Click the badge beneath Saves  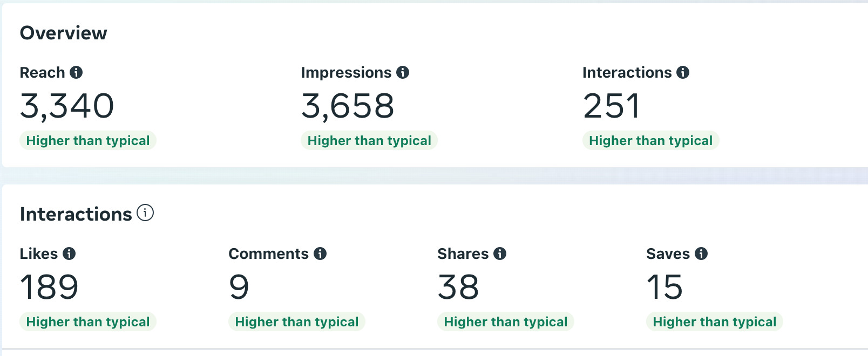(x=714, y=321)
